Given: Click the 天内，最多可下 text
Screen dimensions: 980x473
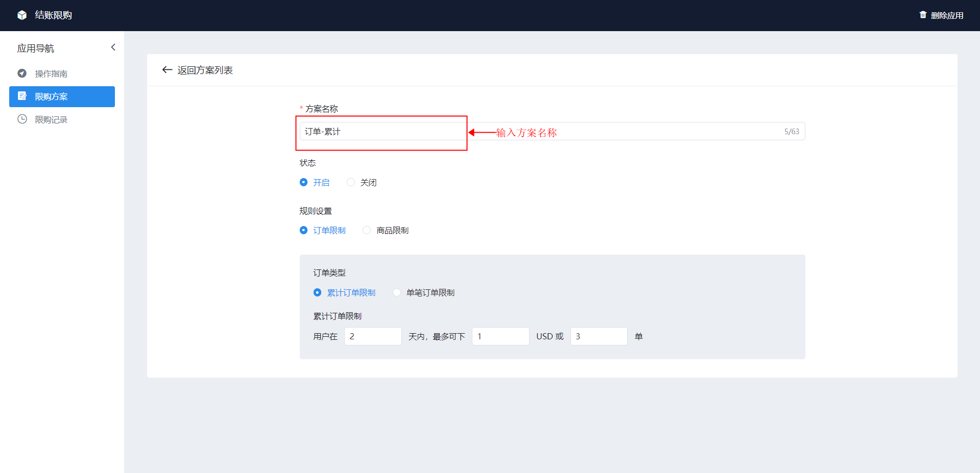Looking at the screenshot, I should click(x=437, y=336).
